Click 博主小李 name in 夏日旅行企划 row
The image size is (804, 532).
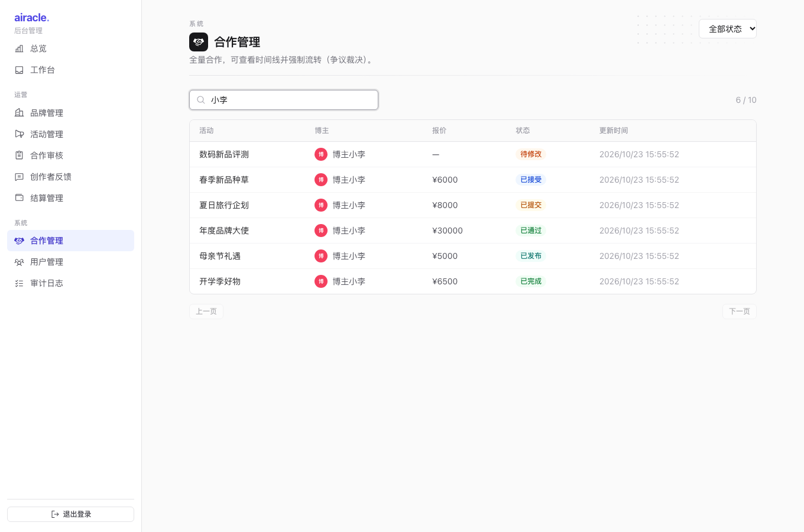pos(349,205)
